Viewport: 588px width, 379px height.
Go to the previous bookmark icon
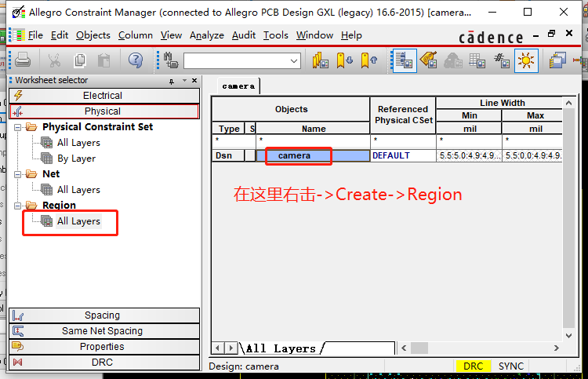tap(369, 60)
